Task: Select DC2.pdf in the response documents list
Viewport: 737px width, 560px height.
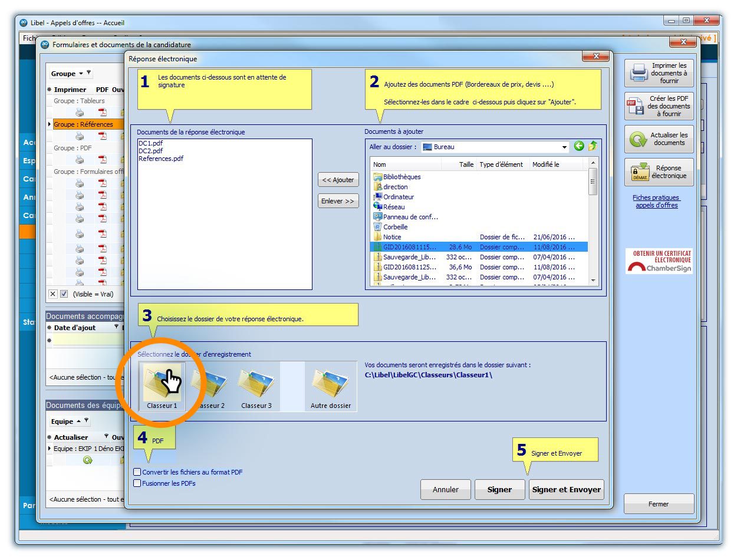Action: point(151,151)
